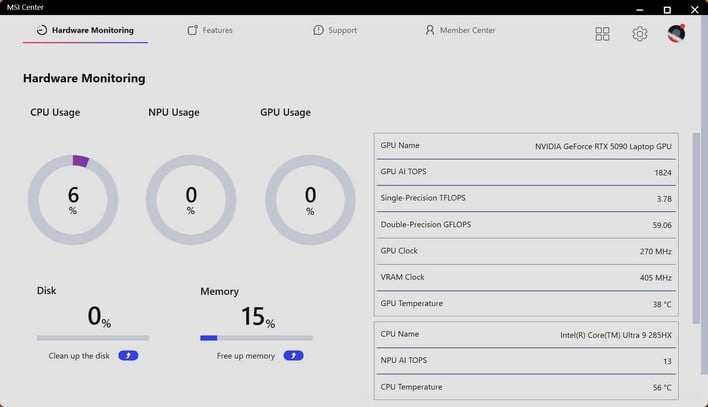This screenshot has height=407, width=708.
Task: Click the GPU Usage gauge
Action: point(310,200)
